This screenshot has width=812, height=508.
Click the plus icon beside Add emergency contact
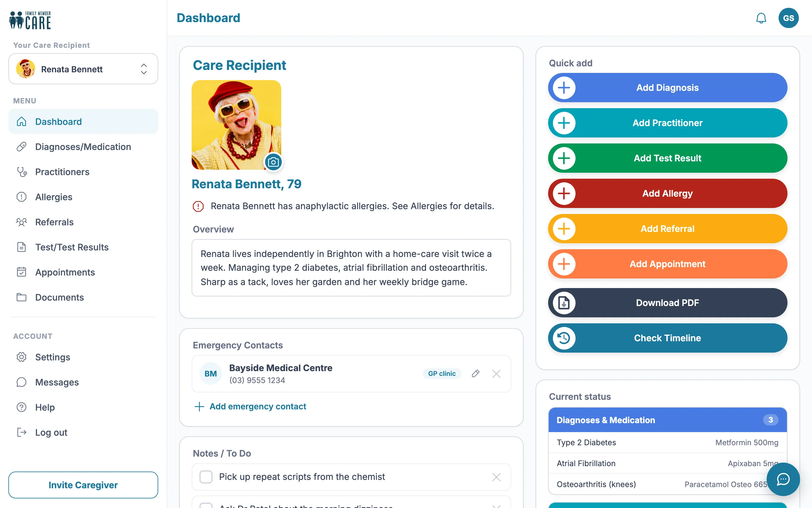pos(199,406)
